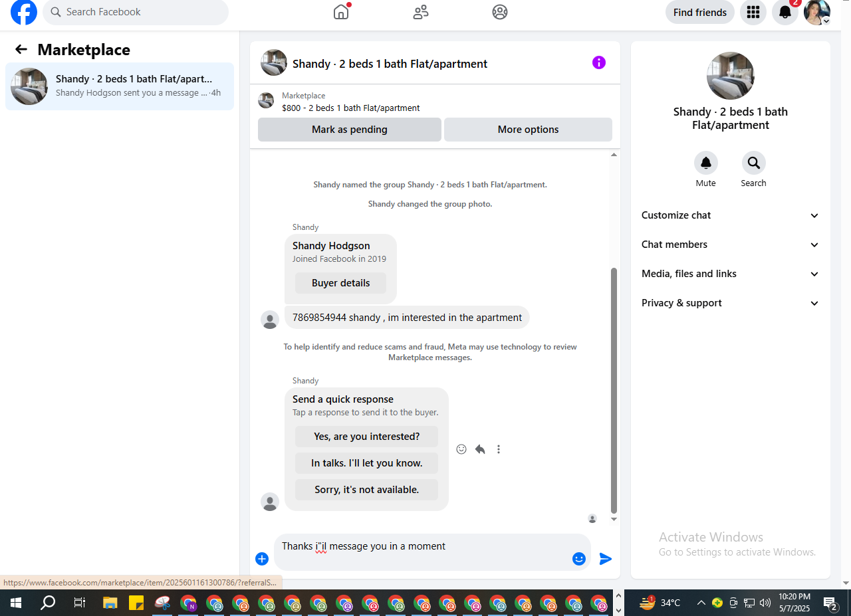Open the account profile picture menu
The height and width of the screenshot is (616, 851).
817,12
